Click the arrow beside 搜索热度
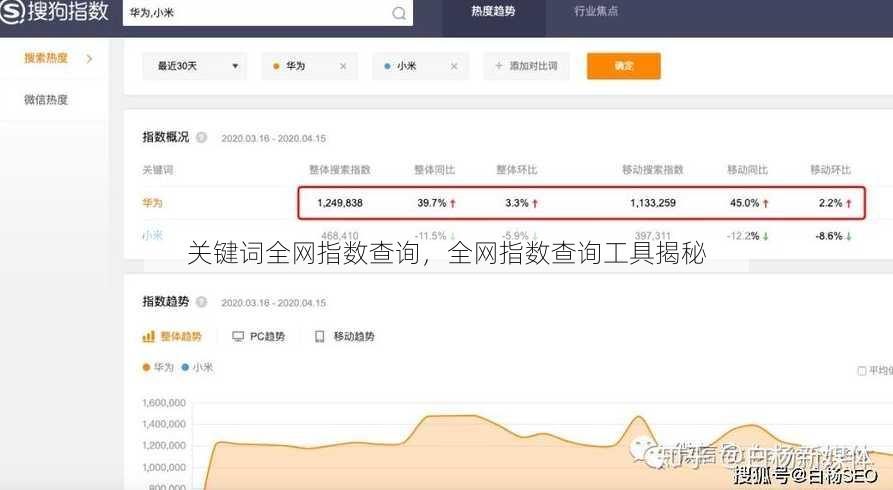 (89, 58)
